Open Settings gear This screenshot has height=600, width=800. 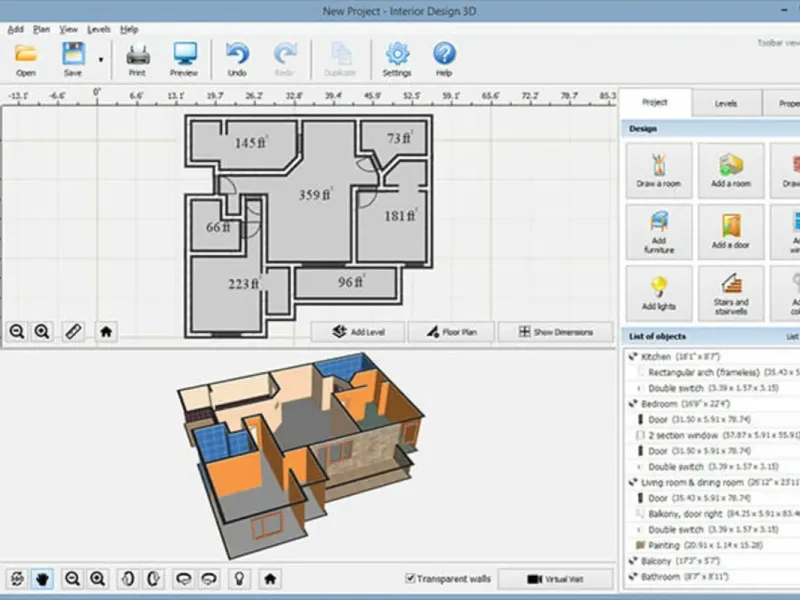tap(397, 59)
